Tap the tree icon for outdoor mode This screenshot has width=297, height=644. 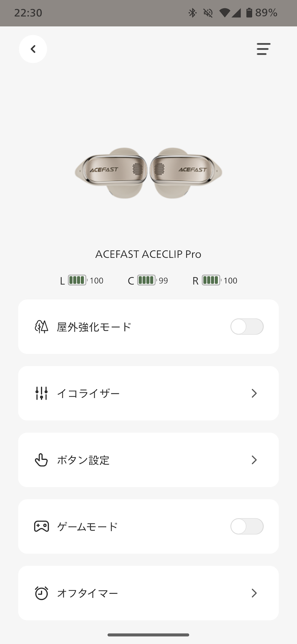pyautogui.click(x=41, y=327)
